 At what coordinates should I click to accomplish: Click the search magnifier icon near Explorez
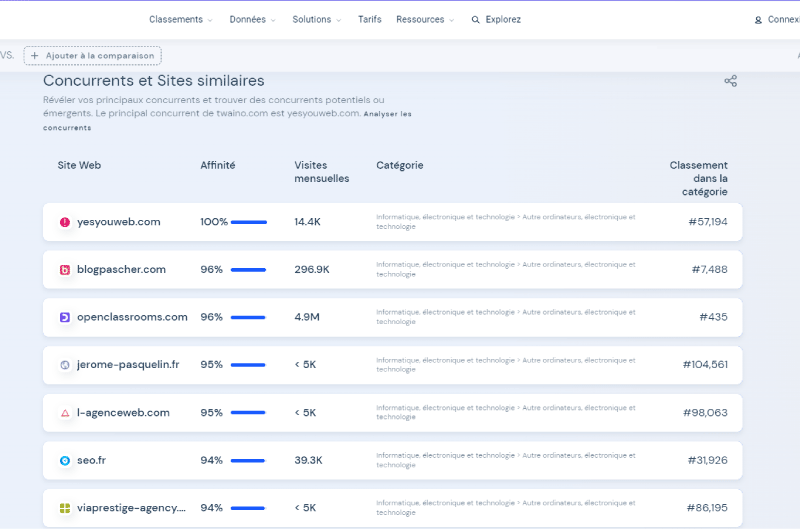pos(476,20)
